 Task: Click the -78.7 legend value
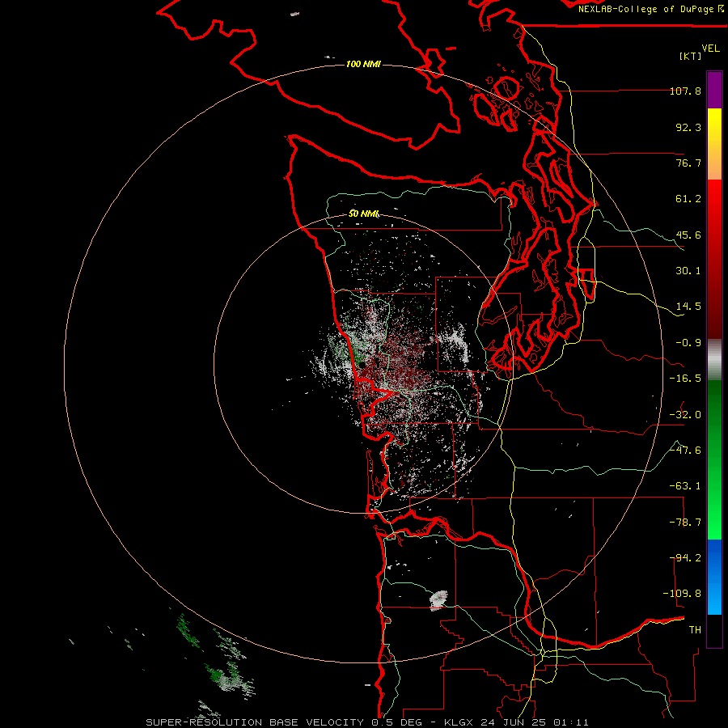coord(685,523)
